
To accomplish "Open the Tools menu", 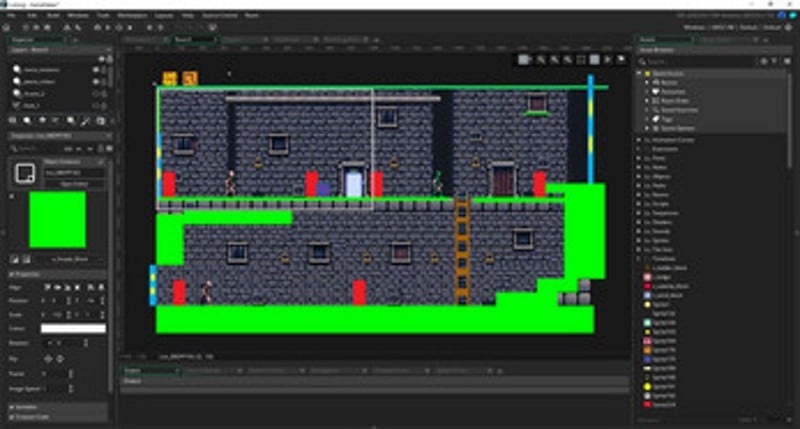I will [103, 16].
